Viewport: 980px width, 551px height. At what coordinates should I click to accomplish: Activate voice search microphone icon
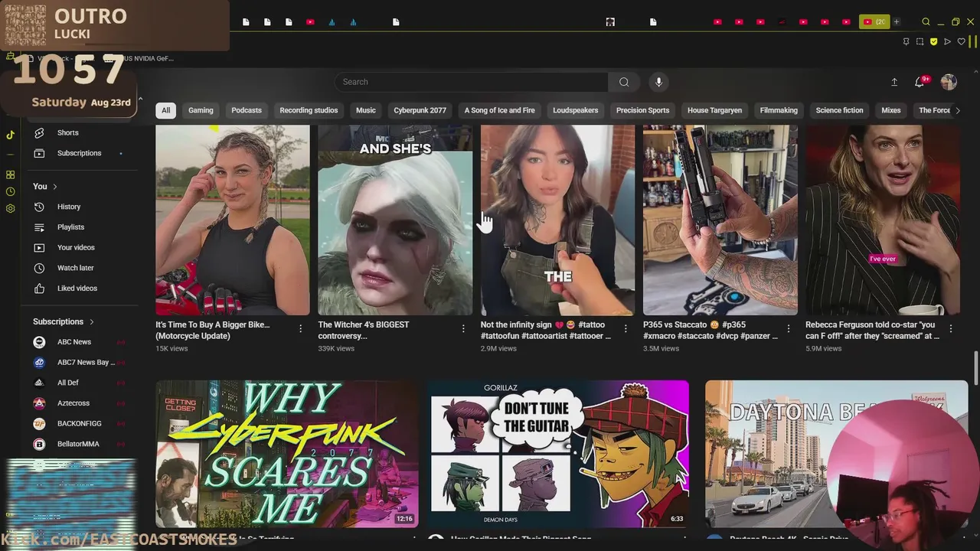[658, 82]
